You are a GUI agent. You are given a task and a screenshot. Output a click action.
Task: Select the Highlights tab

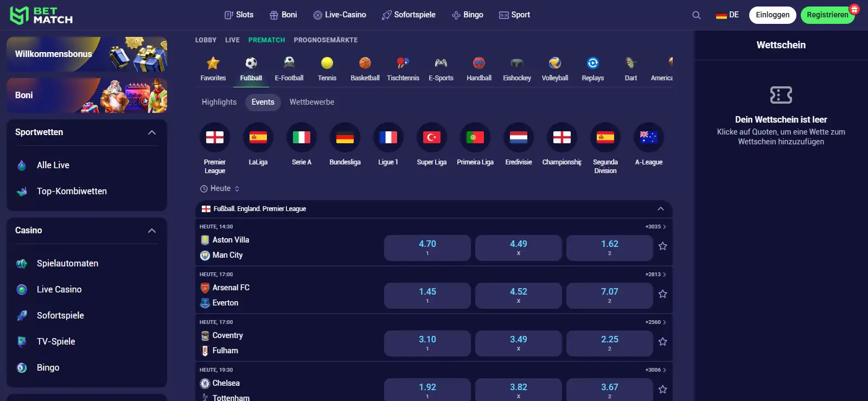pyautogui.click(x=219, y=102)
